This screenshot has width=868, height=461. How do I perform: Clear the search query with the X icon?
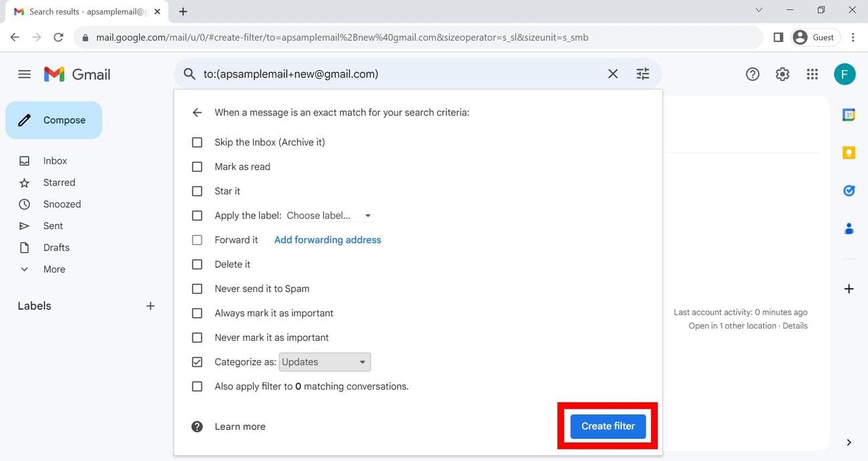pos(612,73)
